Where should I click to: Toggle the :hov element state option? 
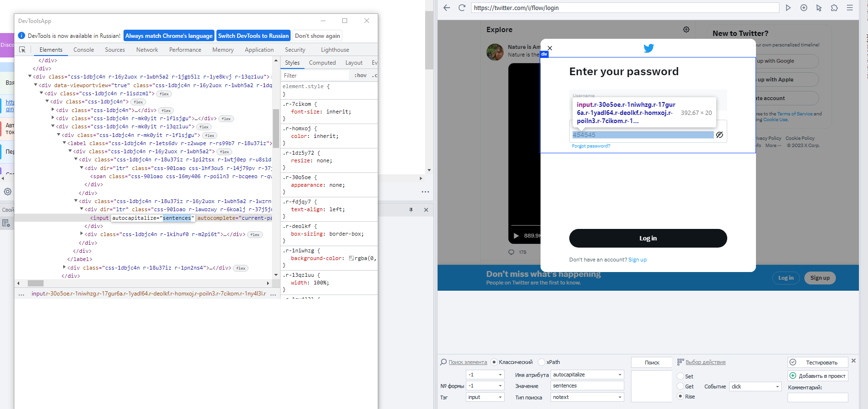tap(361, 76)
